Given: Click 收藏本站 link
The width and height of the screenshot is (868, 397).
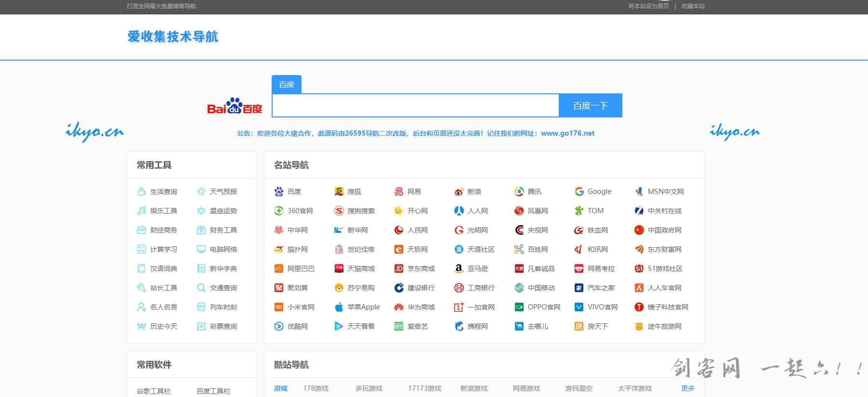Looking at the screenshot, I should pyautogui.click(x=693, y=6).
